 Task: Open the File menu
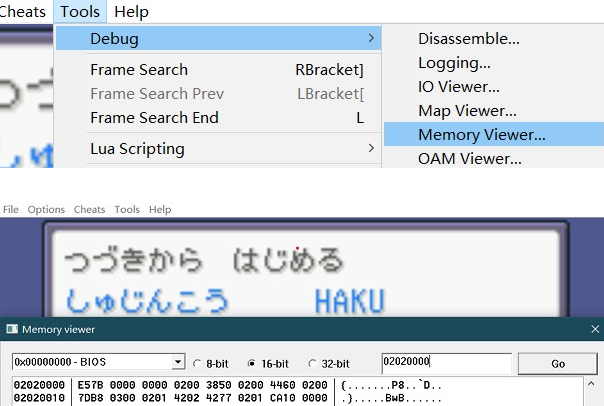(11, 210)
